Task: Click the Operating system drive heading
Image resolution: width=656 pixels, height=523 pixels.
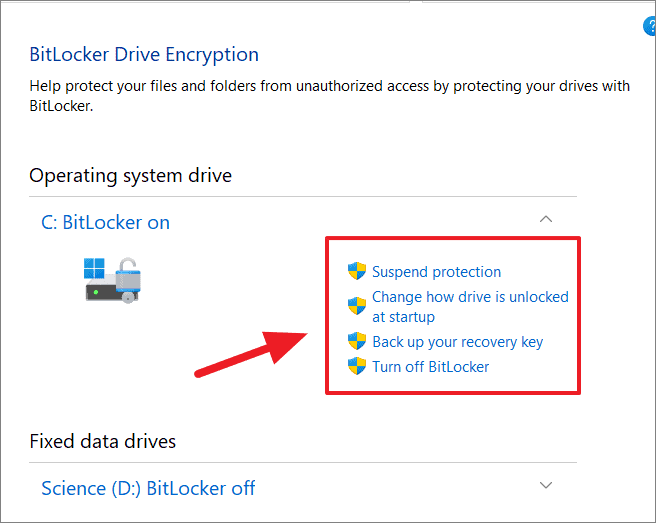Action: pyautogui.click(x=131, y=176)
